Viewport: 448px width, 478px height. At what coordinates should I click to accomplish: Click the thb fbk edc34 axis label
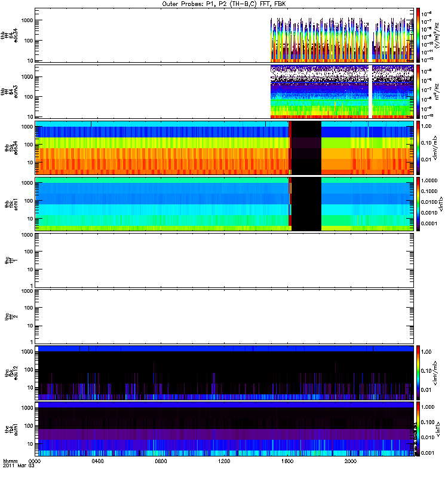[11, 148]
